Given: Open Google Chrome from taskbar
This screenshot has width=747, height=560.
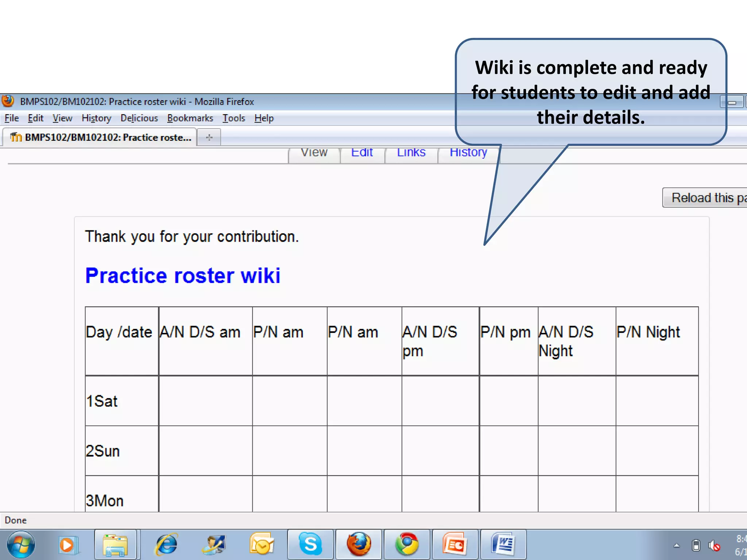Looking at the screenshot, I should pyautogui.click(x=407, y=544).
